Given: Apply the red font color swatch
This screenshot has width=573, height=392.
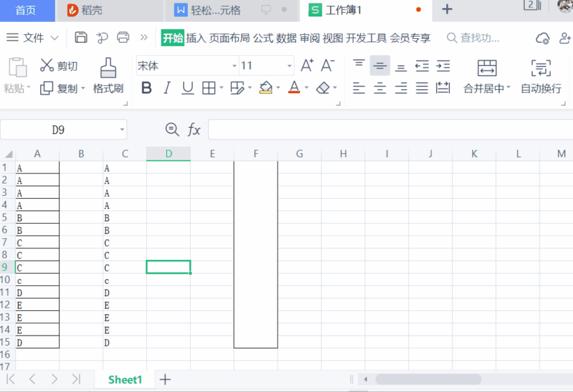Looking at the screenshot, I should point(294,88).
